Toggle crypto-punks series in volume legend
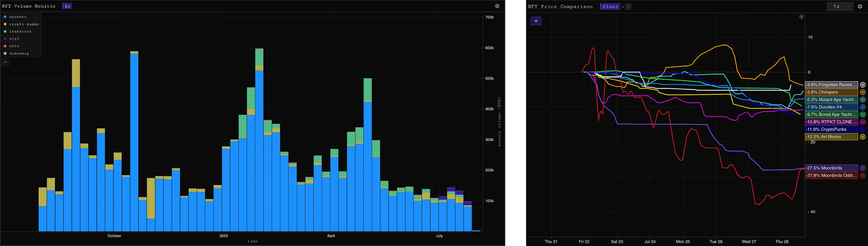The width and height of the screenshot is (868, 246). point(21,24)
